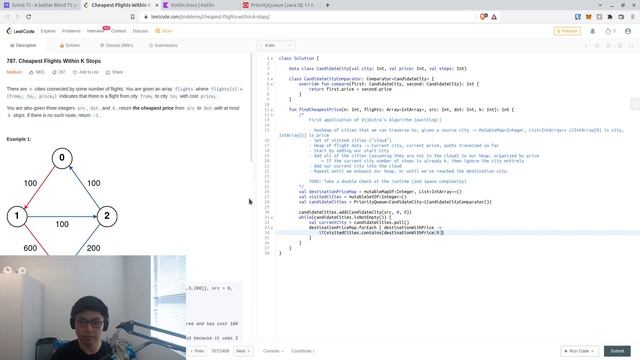This screenshot has height=360, width=640.
Task: Open the user profile avatar
Action: pos(628,31)
